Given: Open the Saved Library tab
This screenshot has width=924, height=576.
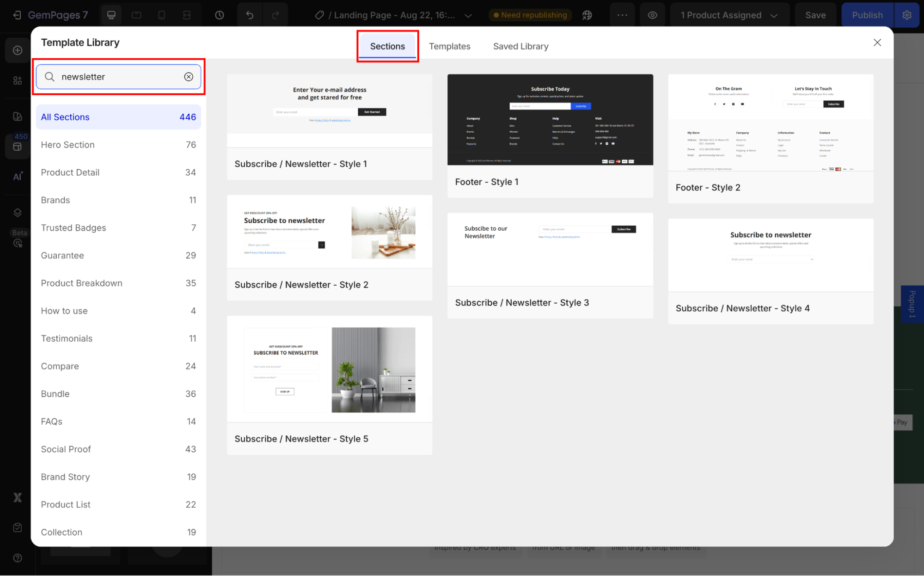Looking at the screenshot, I should (520, 46).
